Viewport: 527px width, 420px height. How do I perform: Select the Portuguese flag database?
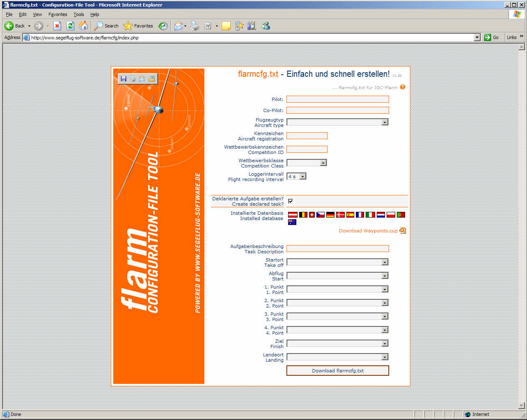click(401, 215)
